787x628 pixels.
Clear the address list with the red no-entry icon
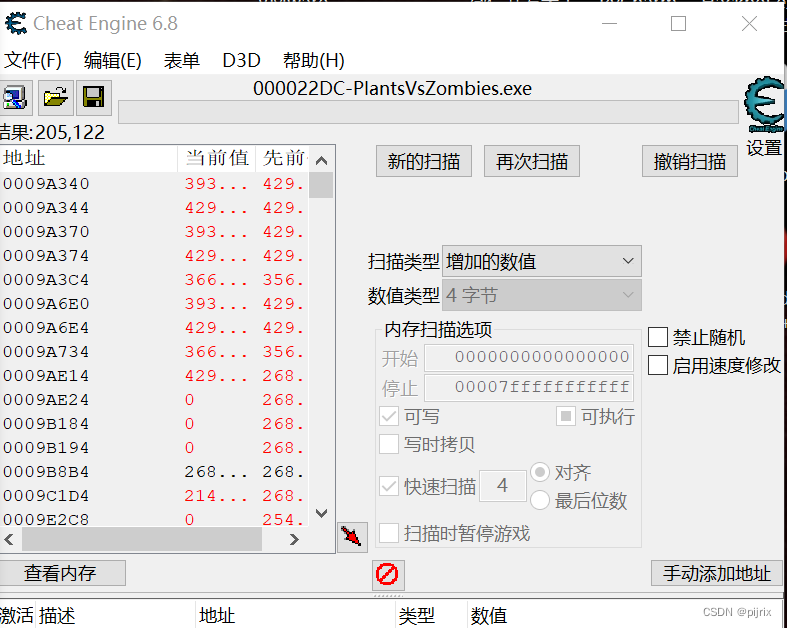tap(388, 575)
